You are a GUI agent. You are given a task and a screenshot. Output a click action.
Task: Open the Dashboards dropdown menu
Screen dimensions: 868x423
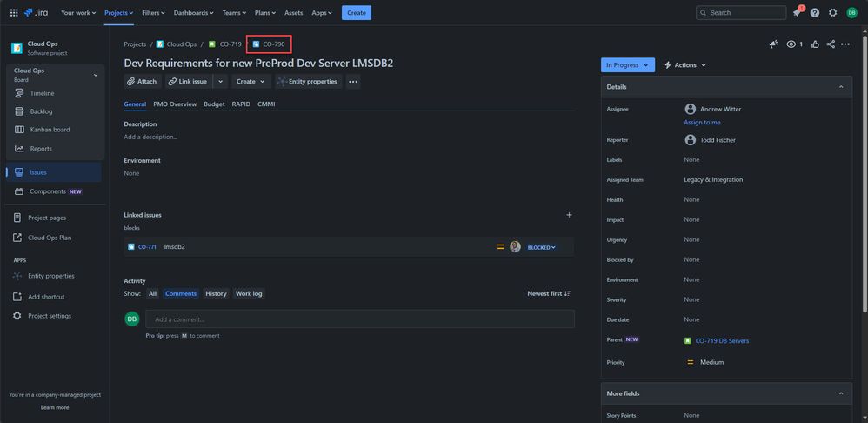(x=193, y=13)
